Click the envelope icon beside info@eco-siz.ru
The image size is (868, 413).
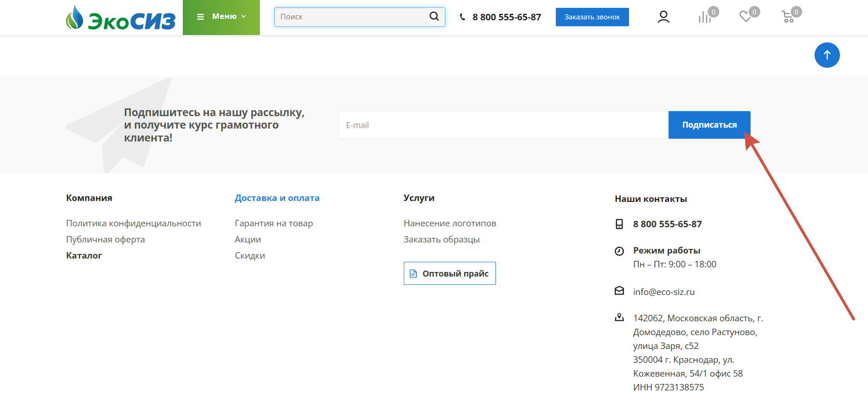(x=619, y=291)
